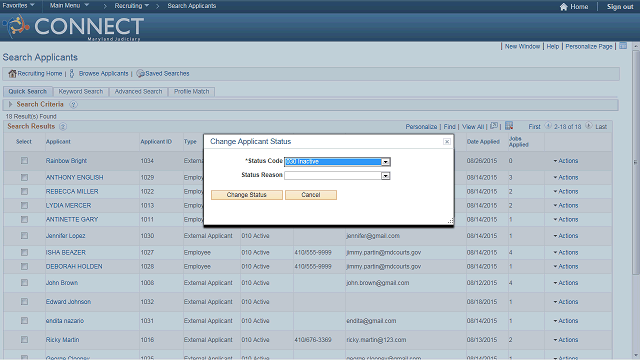Select checkbox for Jennifer Lopez
The image size is (640, 360).
[24, 236]
